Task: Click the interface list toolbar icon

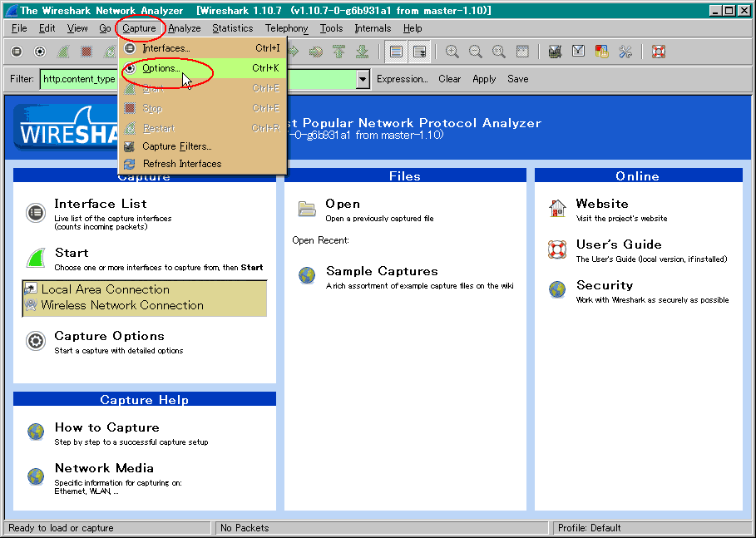Action: click(17, 52)
